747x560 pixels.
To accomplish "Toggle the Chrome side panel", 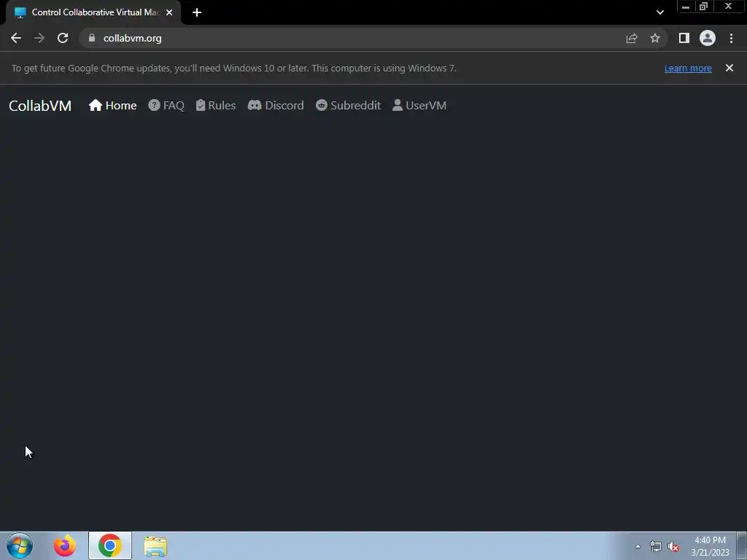I will click(684, 38).
